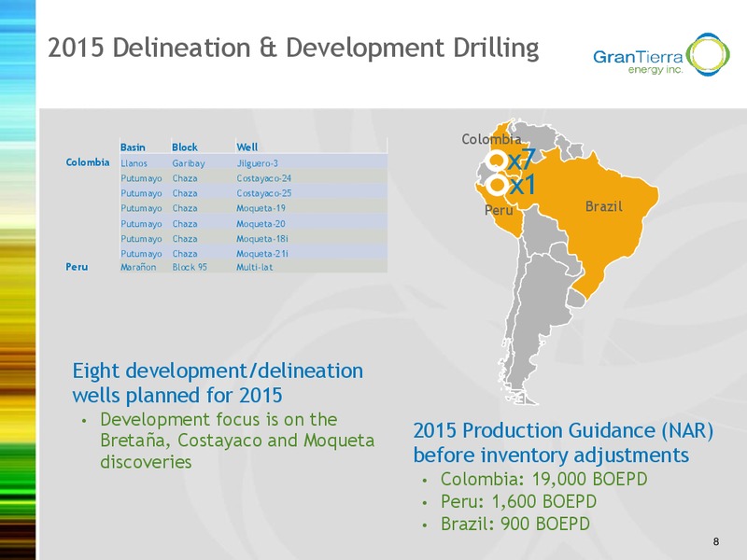
Task: Select the 'Moqueta-18i' well cell
Action: click(262, 239)
